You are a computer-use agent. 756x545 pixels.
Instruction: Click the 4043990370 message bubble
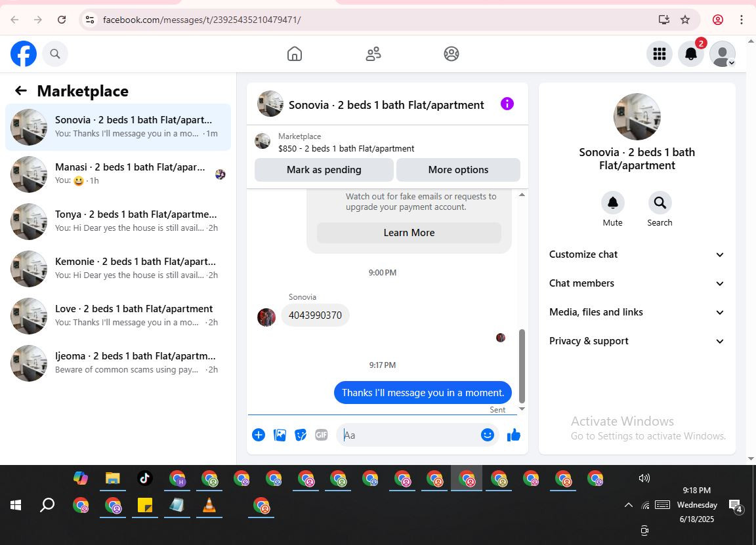pos(315,315)
